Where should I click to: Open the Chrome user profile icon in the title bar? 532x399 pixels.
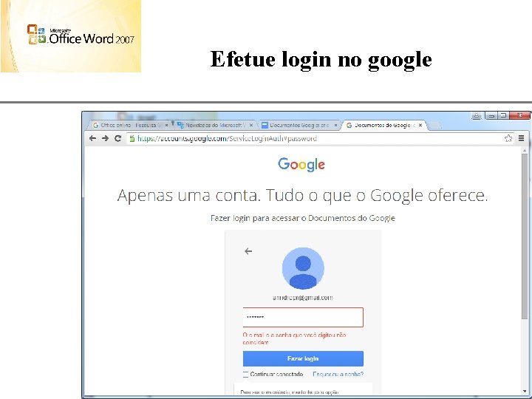[x=477, y=116]
